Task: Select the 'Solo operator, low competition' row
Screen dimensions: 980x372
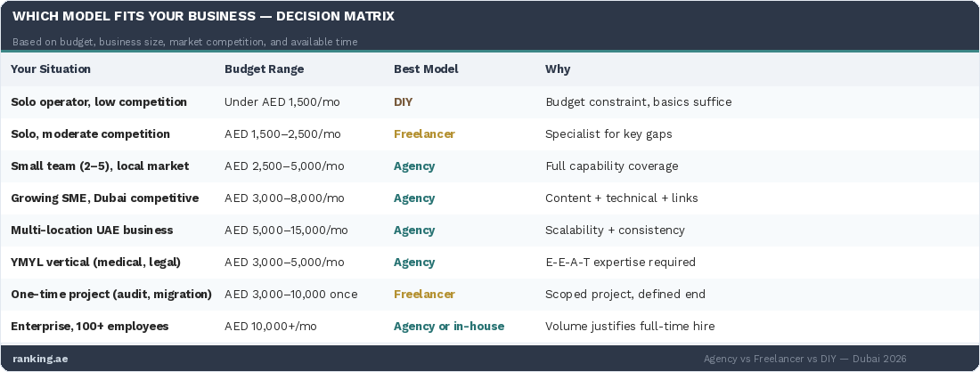Action: [99, 102]
